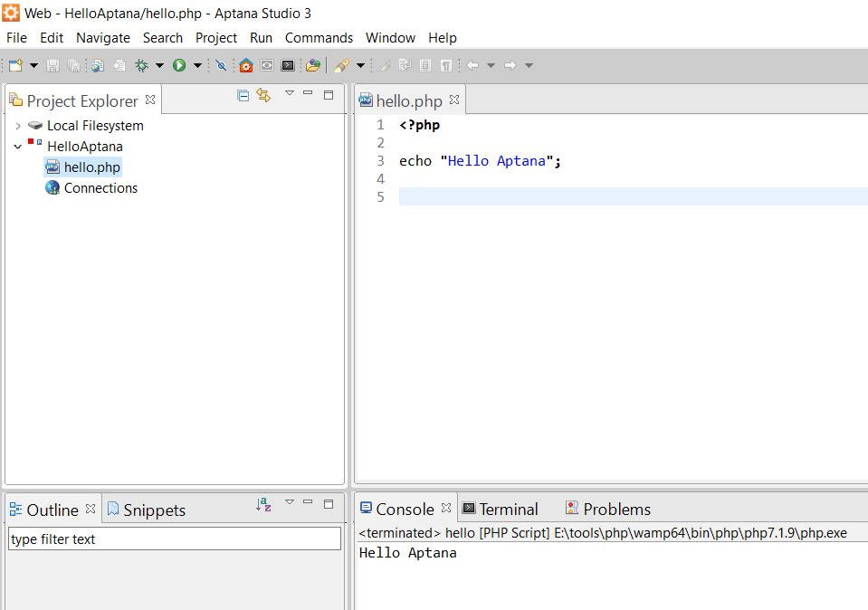Expand the Local Filesystem node

(x=18, y=126)
